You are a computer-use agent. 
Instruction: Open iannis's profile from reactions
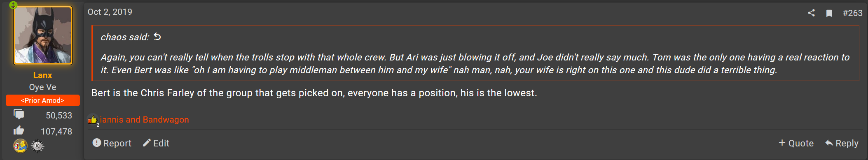(x=112, y=120)
